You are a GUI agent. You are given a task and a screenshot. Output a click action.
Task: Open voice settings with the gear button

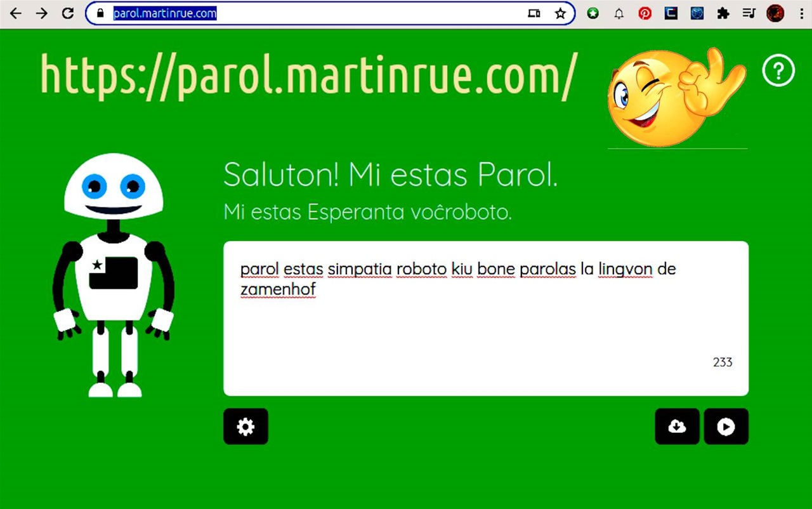(246, 426)
